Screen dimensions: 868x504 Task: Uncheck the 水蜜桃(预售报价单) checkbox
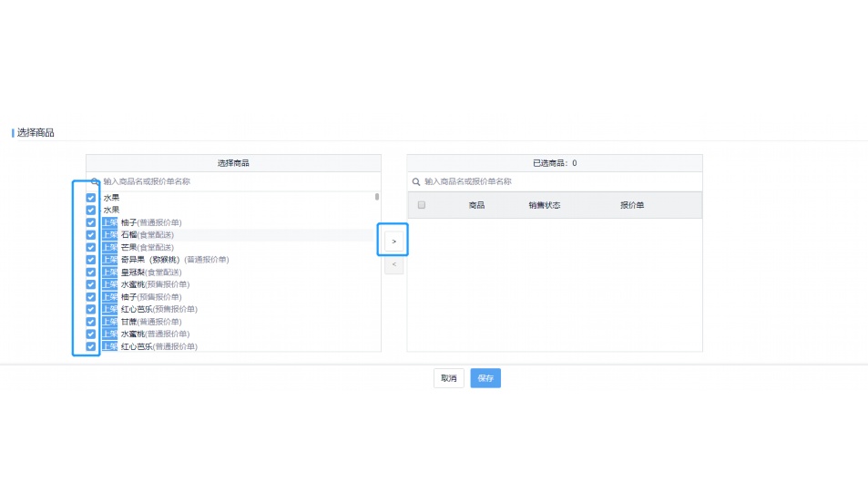(x=91, y=284)
